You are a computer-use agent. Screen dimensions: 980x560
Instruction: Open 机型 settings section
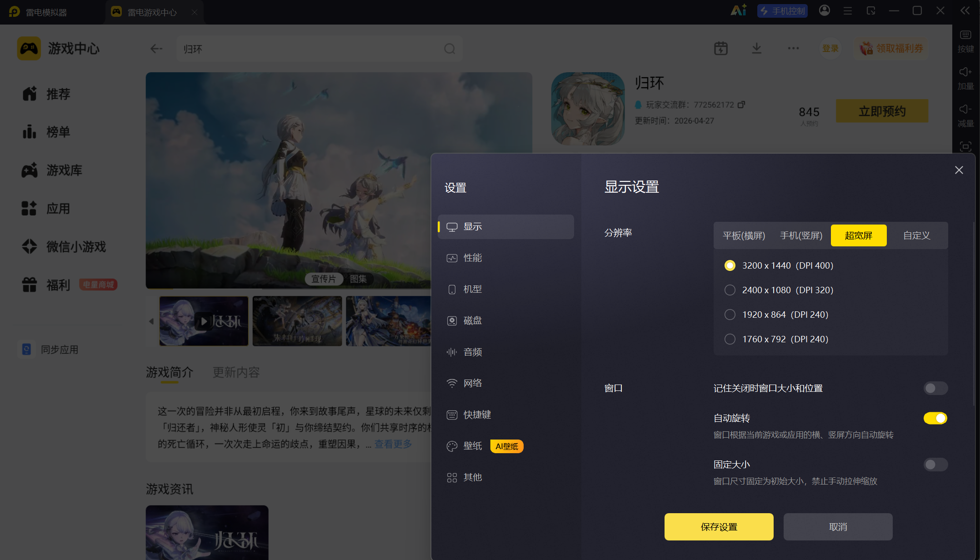506,290
